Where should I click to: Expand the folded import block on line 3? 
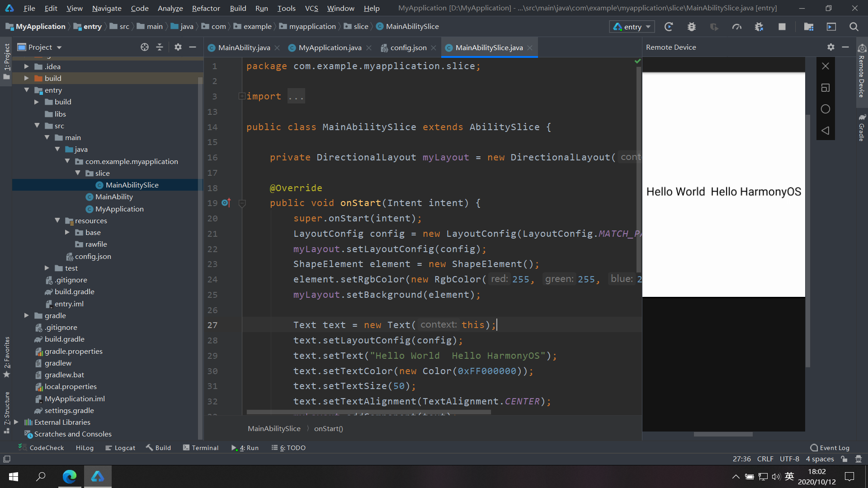point(242,96)
